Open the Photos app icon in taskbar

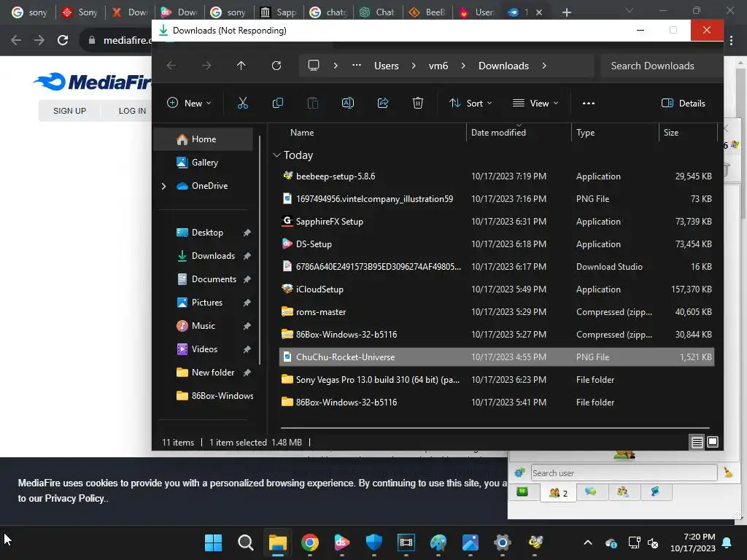tap(471, 542)
